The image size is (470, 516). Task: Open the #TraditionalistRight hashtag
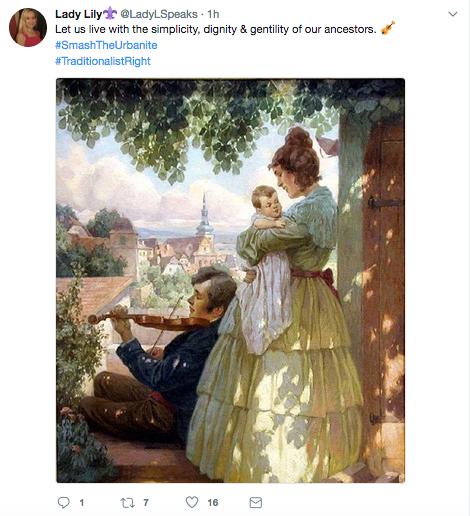tap(103, 61)
